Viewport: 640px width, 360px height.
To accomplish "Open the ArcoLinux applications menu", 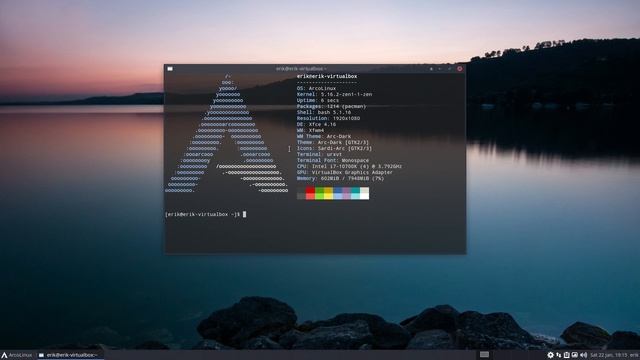I will point(17,355).
